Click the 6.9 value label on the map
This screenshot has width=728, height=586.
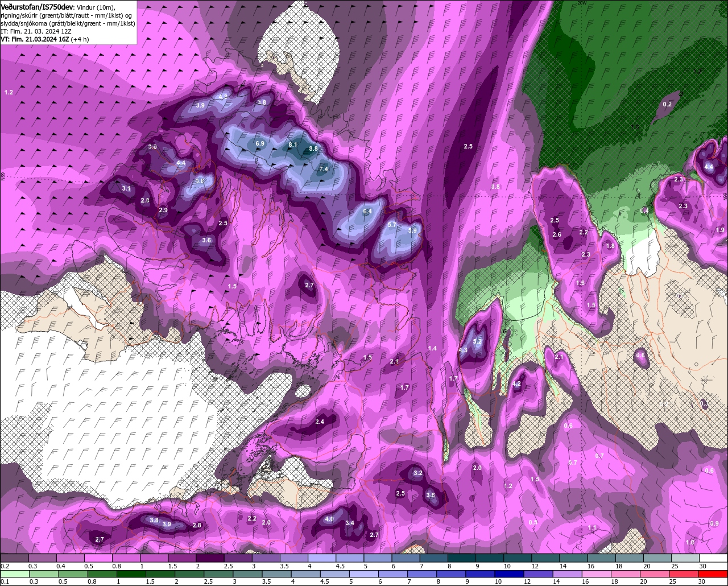click(x=260, y=143)
